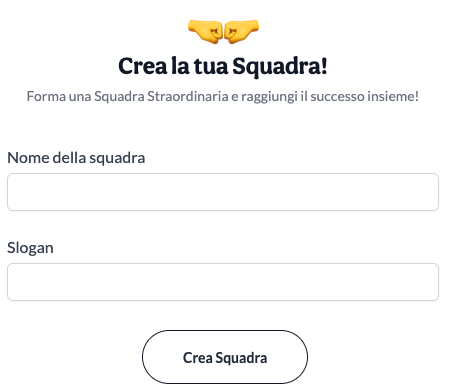
Task: Click the fist bump emoji graphic
Action: [x=223, y=32]
